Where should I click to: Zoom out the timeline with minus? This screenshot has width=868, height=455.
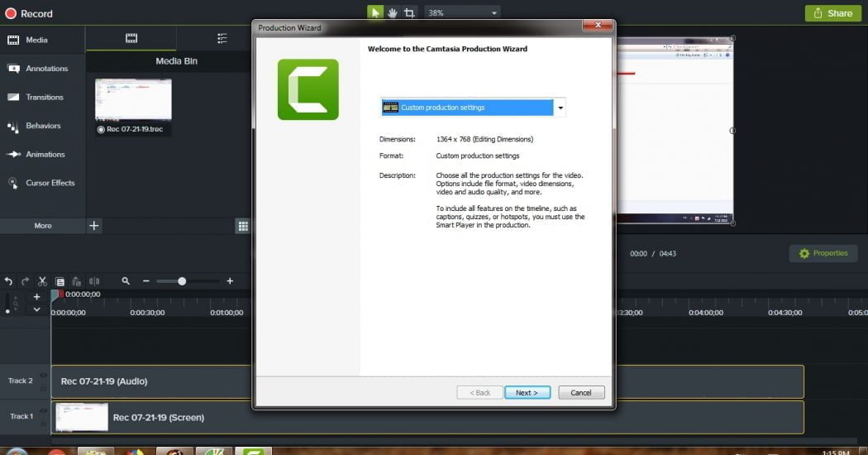pyautogui.click(x=146, y=281)
